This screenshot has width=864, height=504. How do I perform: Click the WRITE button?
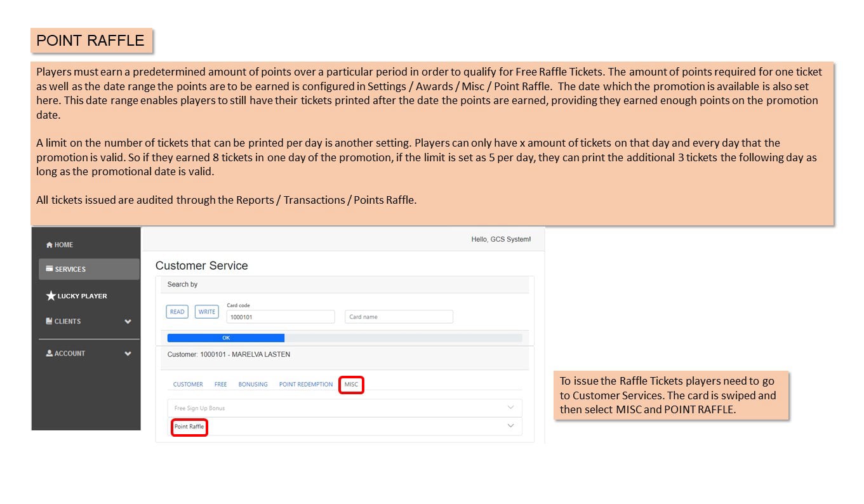[x=207, y=312]
